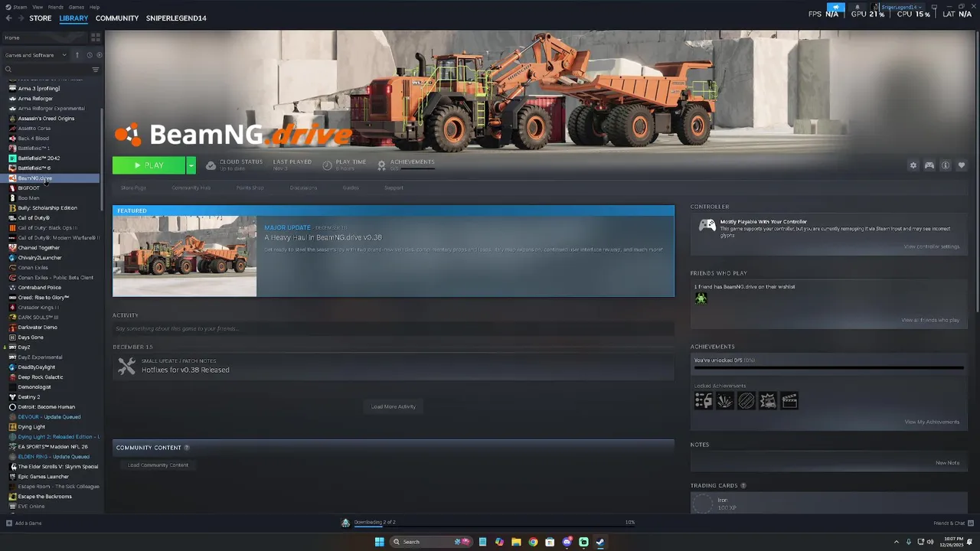This screenshot has height=551, width=980.
Task: Click 'A Heavy Haul in BeamNG.drive v0.38' title
Action: pyautogui.click(x=323, y=238)
